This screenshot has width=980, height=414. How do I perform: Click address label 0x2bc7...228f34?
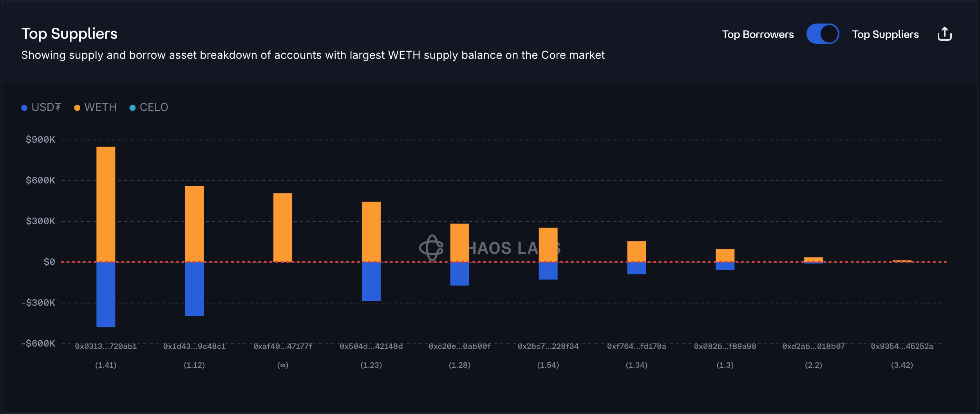click(x=548, y=347)
